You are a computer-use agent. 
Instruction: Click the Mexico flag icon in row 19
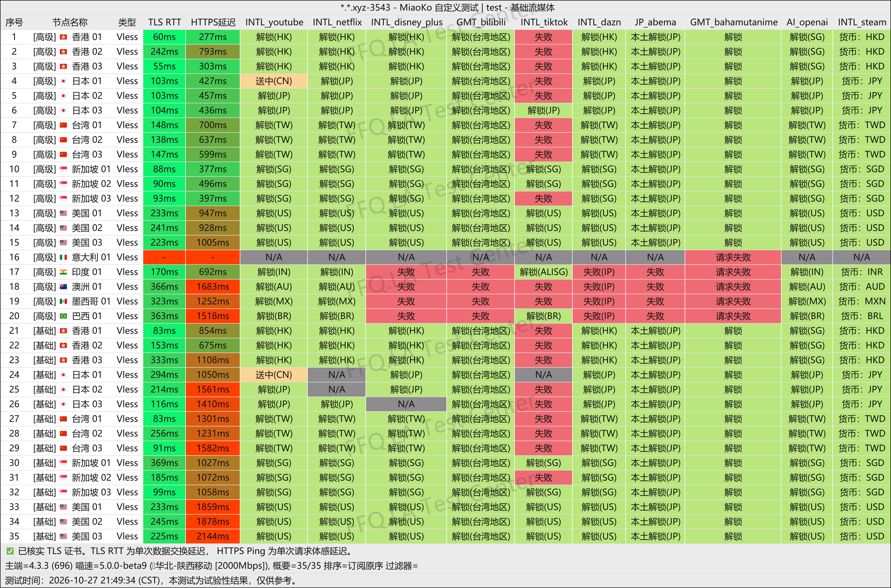coord(63,301)
